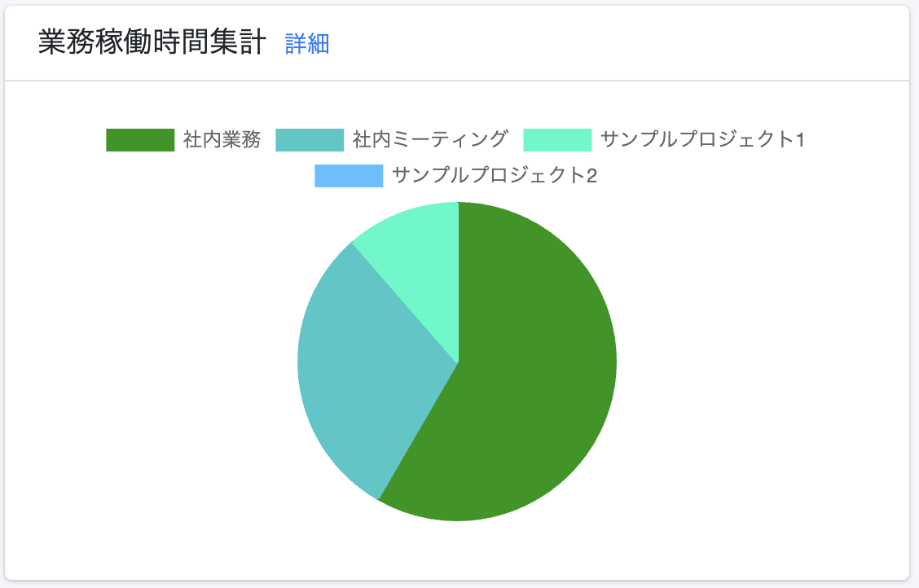Toggle the サンプルプロジェクト1 legend label
The height and width of the screenshot is (588, 919).
click(703, 140)
